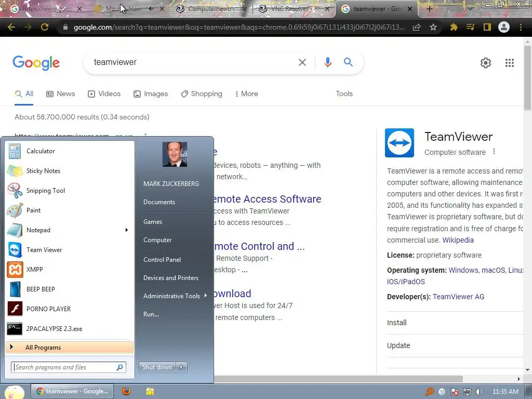Launch Sticky Notes from the Start menu
Image resolution: width=532 pixels, height=399 pixels.
(70, 170)
